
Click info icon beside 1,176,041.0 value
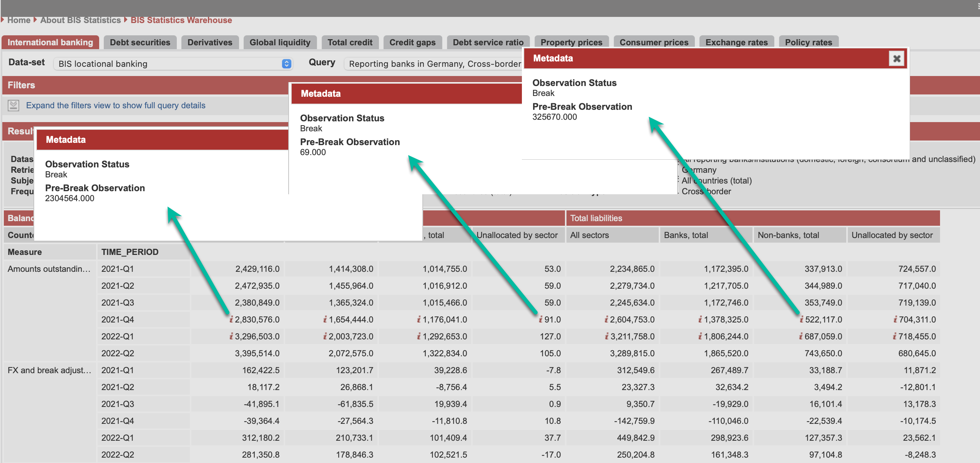(419, 319)
